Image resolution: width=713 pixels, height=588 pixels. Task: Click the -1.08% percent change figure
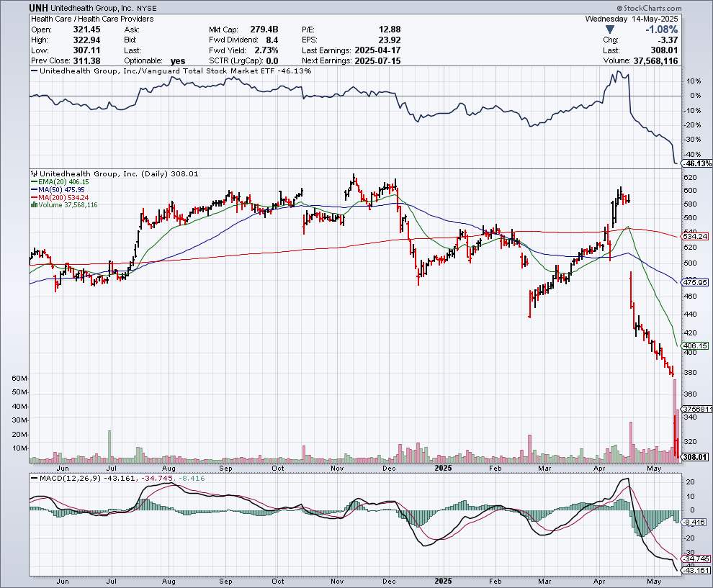(x=662, y=30)
